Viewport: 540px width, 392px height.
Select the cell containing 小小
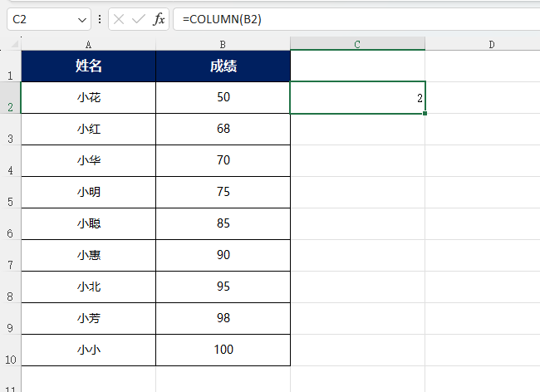tap(89, 350)
